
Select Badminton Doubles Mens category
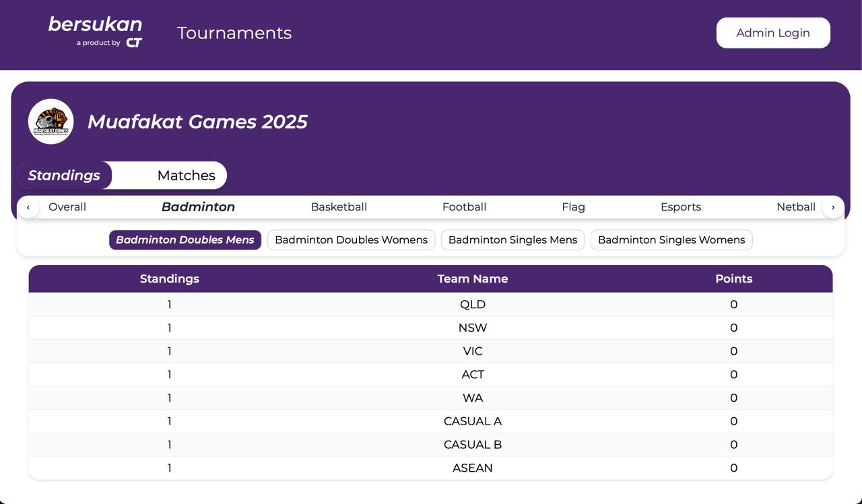click(185, 240)
